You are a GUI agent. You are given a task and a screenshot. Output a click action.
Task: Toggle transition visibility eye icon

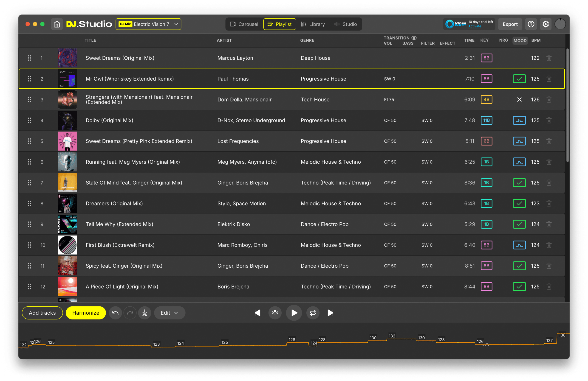[x=414, y=38]
